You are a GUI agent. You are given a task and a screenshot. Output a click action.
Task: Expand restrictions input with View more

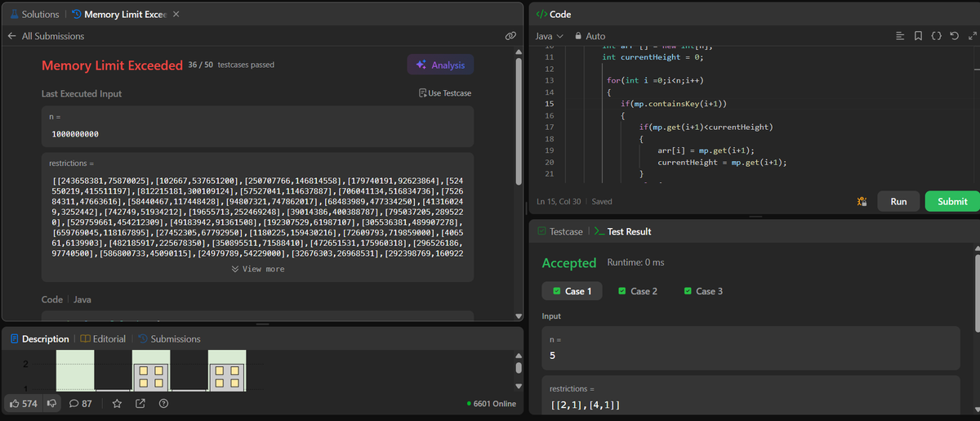(258, 269)
